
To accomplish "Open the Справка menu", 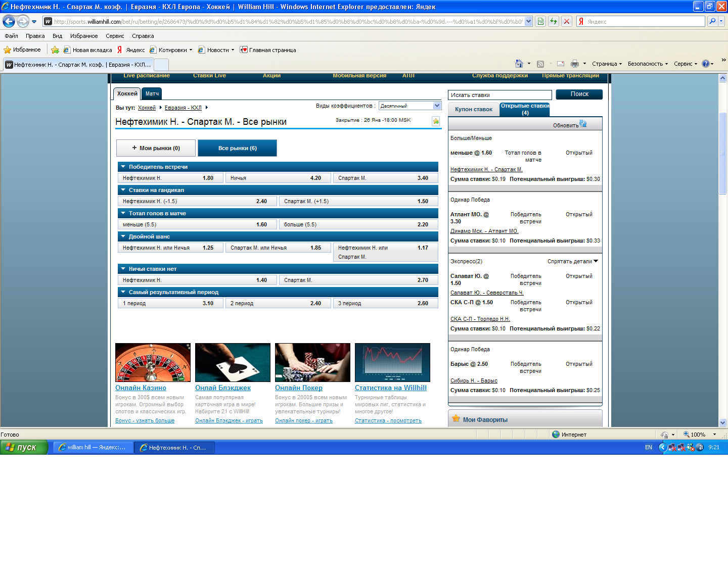I will click(x=143, y=36).
